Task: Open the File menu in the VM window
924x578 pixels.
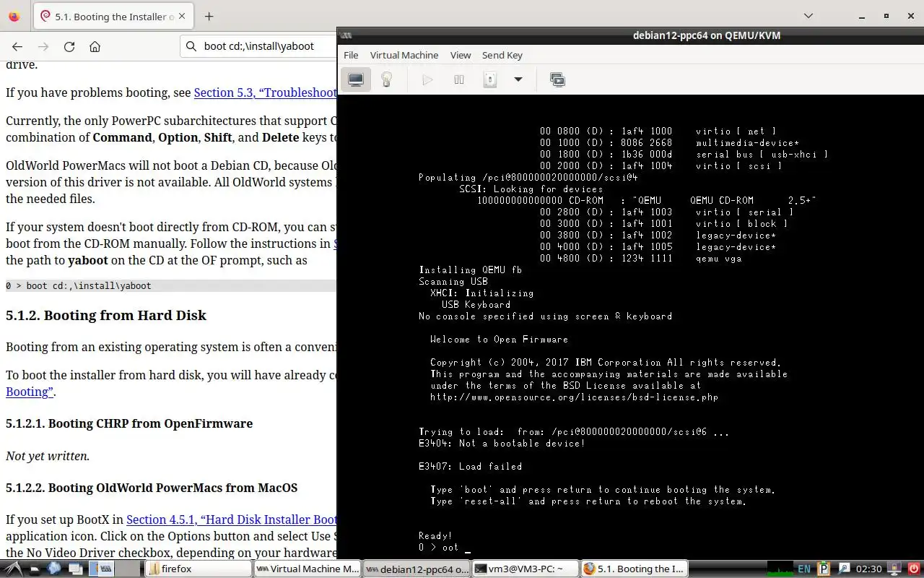Action: click(x=351, y=55)
